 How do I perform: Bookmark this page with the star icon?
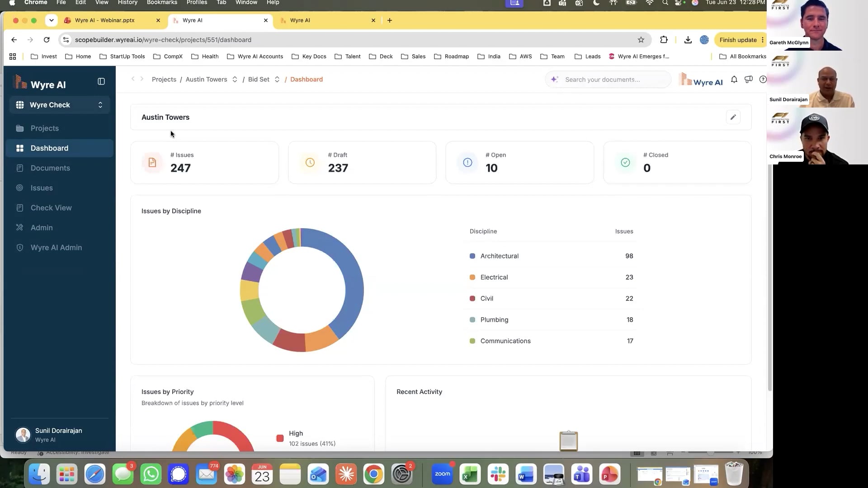pyautogui.click(x=641, y=40)
